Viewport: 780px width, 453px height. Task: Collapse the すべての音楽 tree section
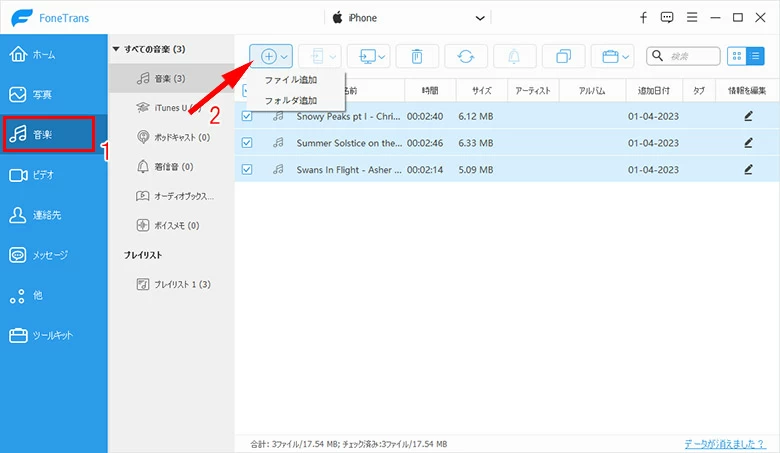click(x=116, y=48)
